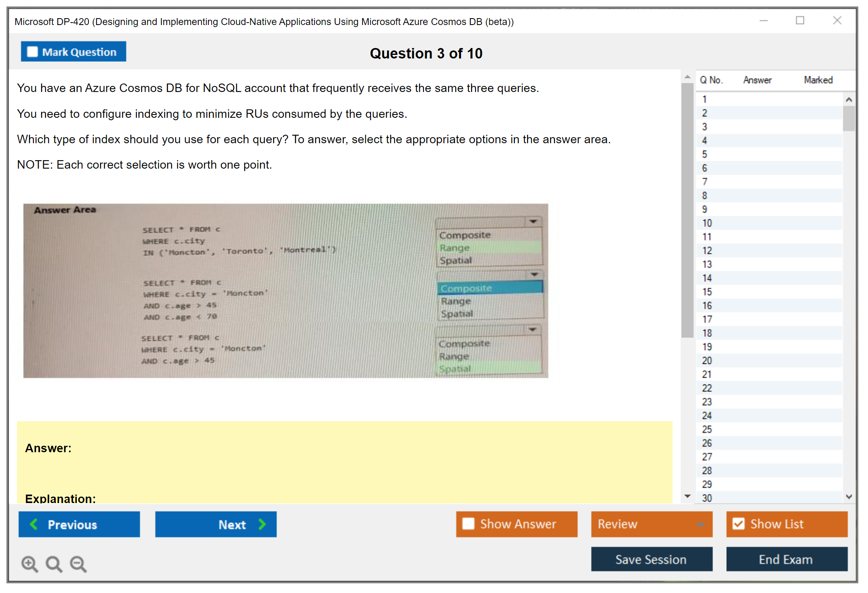Click the zoom out magnifier icon
This screenshot has width=868, height=593.
tap(78, 564)
